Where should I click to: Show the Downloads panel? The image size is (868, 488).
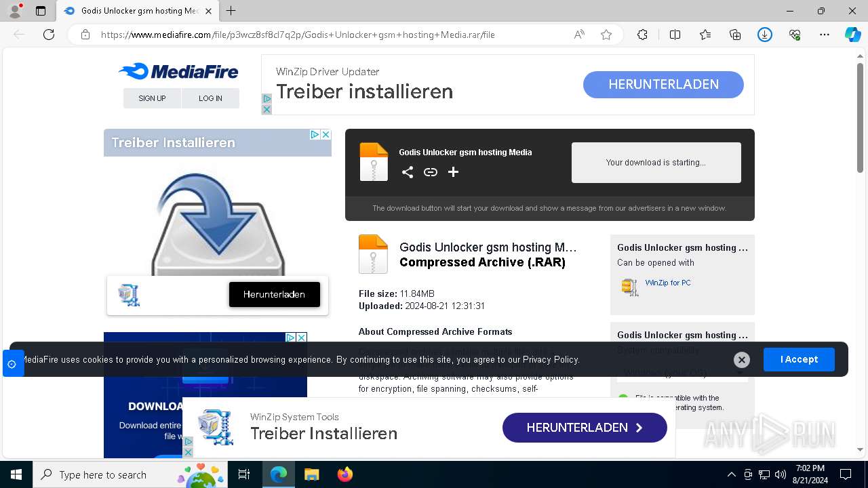(x=765, y=35)
